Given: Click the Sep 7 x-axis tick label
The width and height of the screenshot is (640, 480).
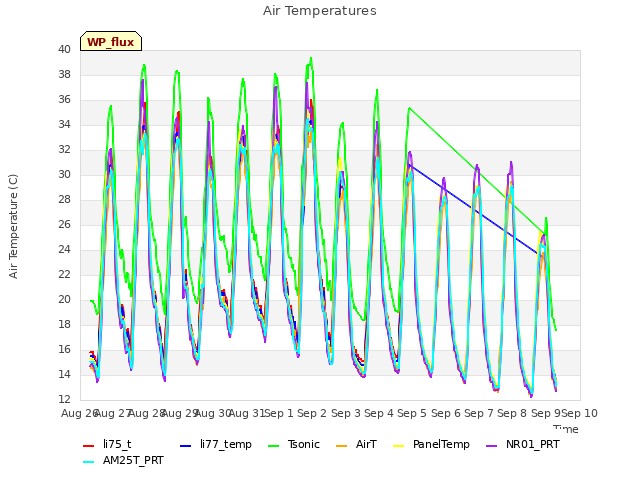Looking at the screenshot, I should (479, 413).
